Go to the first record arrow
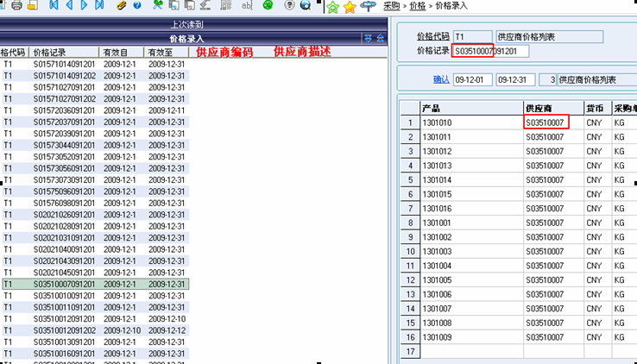 pyautogui.click(x=54, y=5)
